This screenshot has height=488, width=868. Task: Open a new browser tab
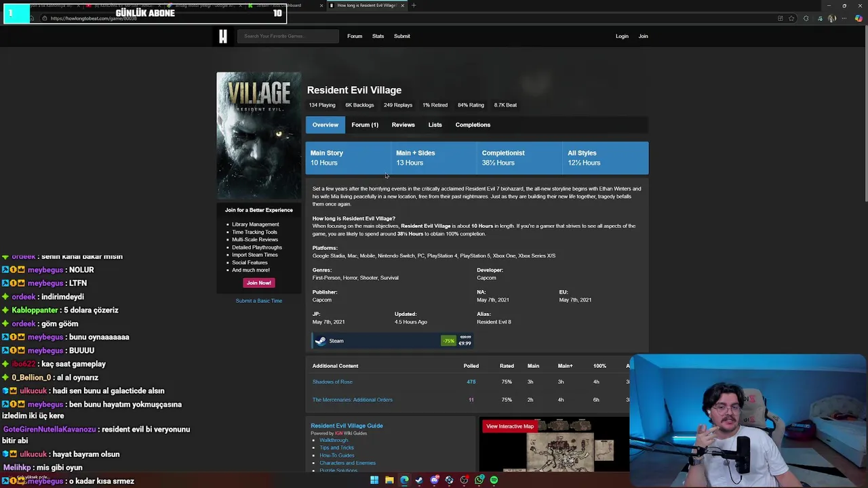[414, 5]
